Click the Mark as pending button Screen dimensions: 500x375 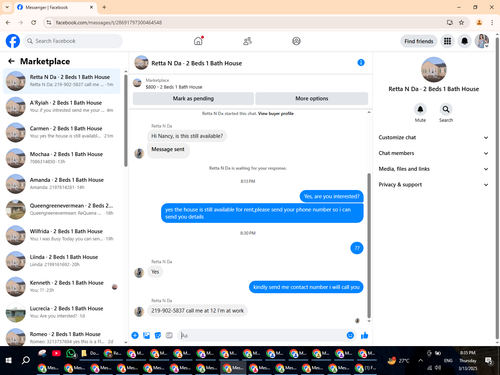coord(193,98)
